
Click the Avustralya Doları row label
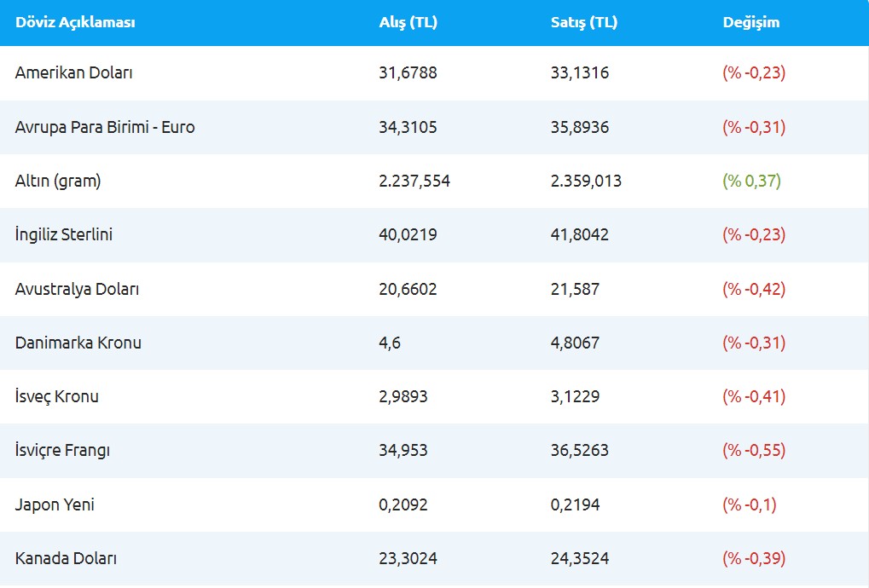77,289
